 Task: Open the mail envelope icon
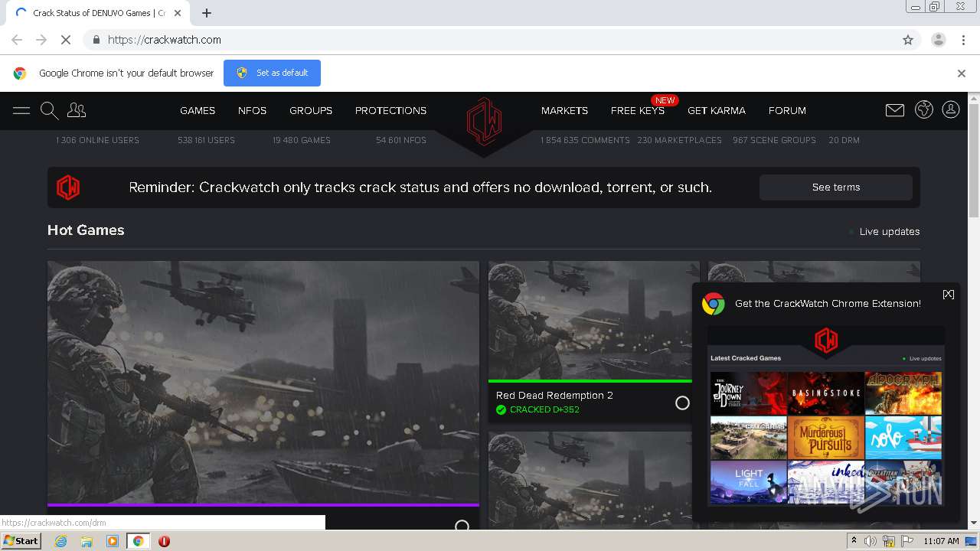[895, 110]
